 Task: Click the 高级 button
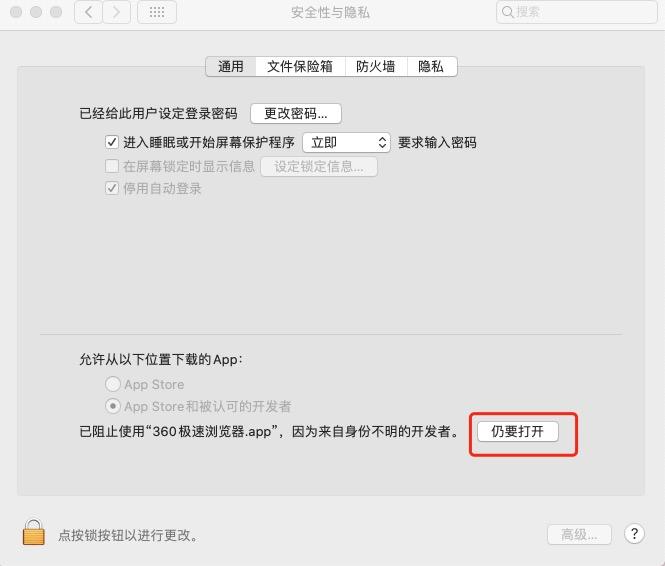coord(579,535)
